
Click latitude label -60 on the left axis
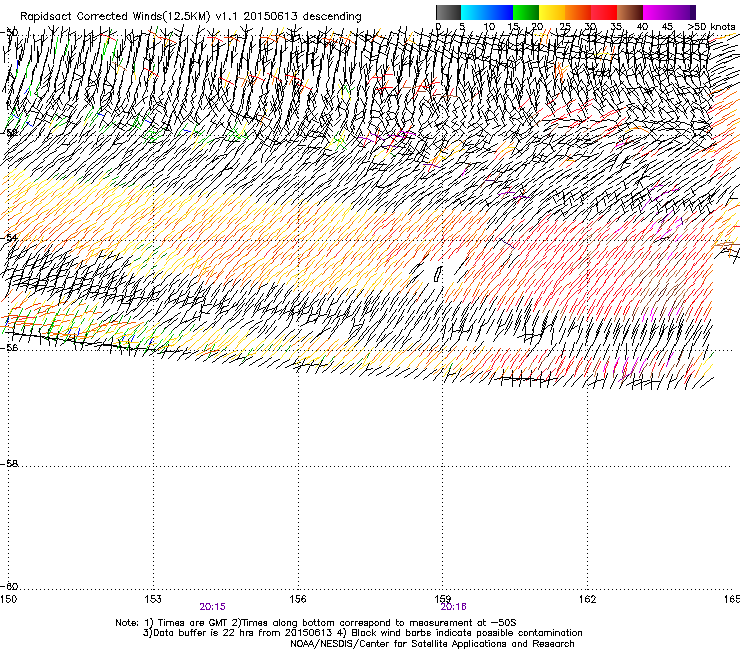10,586
